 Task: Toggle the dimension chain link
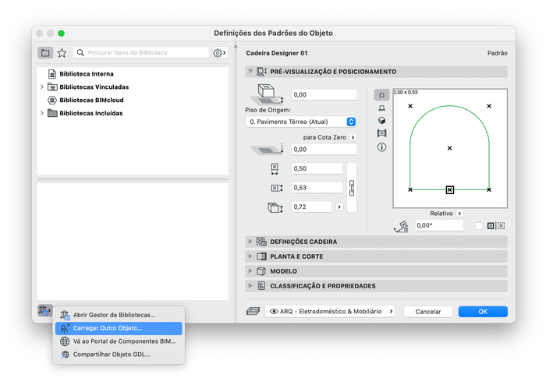click(x=352, y=188)
